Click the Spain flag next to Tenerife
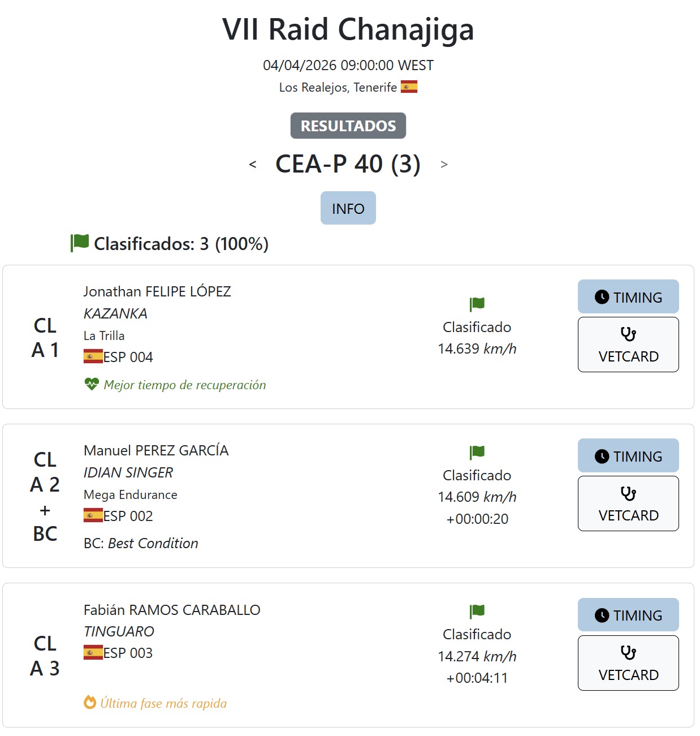 coord(409,87)
